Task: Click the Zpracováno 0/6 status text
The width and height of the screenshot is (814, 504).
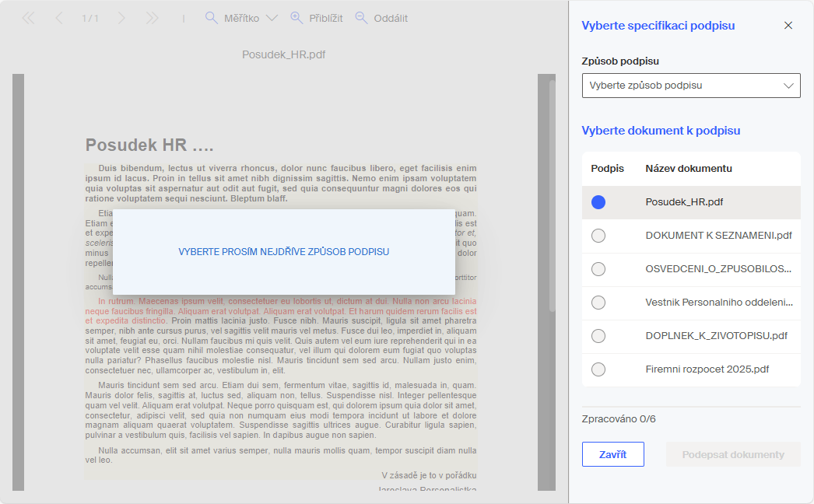Action: 619,419
